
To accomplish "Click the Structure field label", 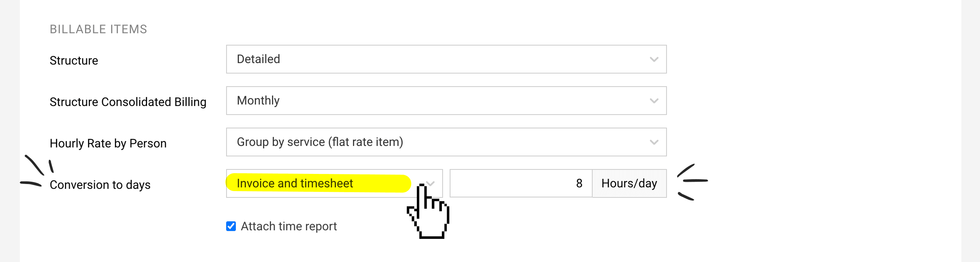I will point(74,60).
